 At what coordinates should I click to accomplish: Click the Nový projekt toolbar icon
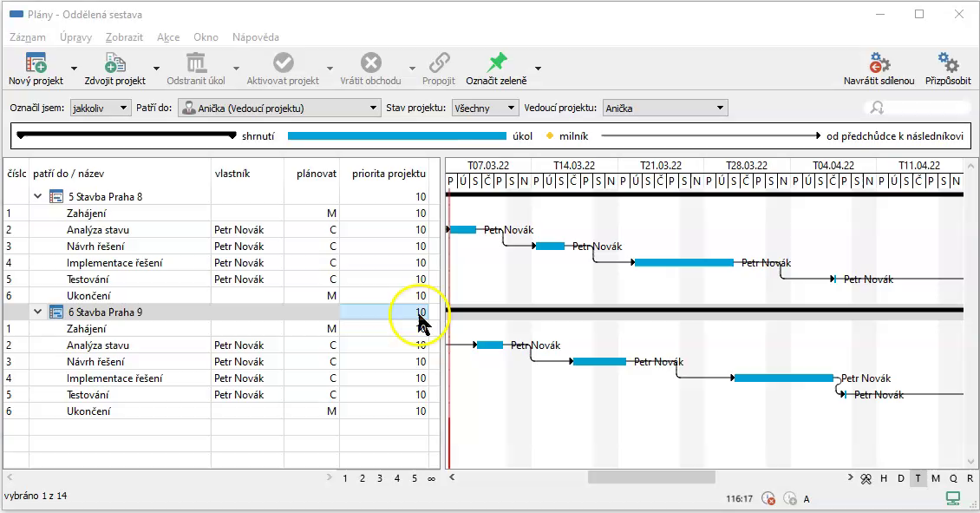click(36, 63)
